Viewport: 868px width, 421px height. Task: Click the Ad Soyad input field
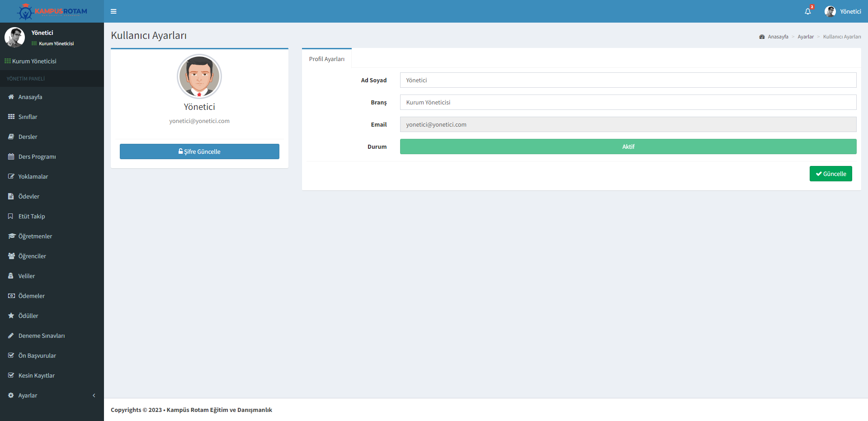coord(628,80)
